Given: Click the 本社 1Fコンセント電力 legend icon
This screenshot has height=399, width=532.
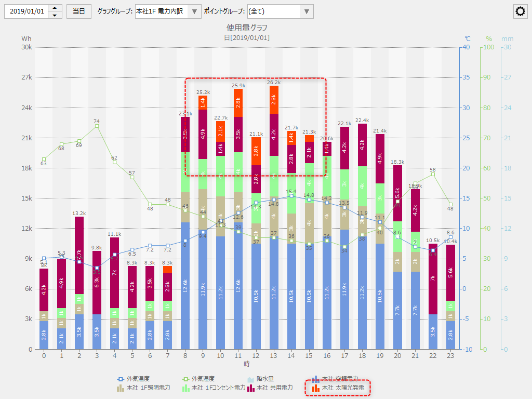Looking at the screenshot, I should point(184,388).
